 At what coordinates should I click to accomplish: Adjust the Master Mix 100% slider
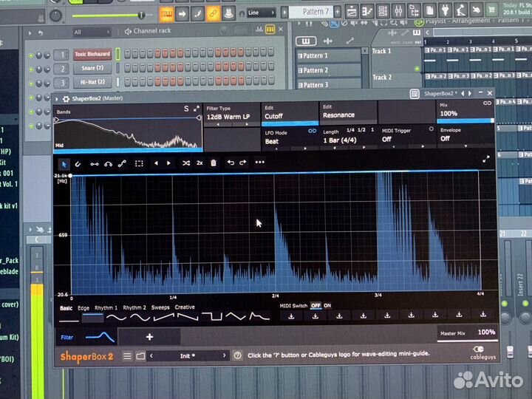pyautogui.click(x=468, y=334)
